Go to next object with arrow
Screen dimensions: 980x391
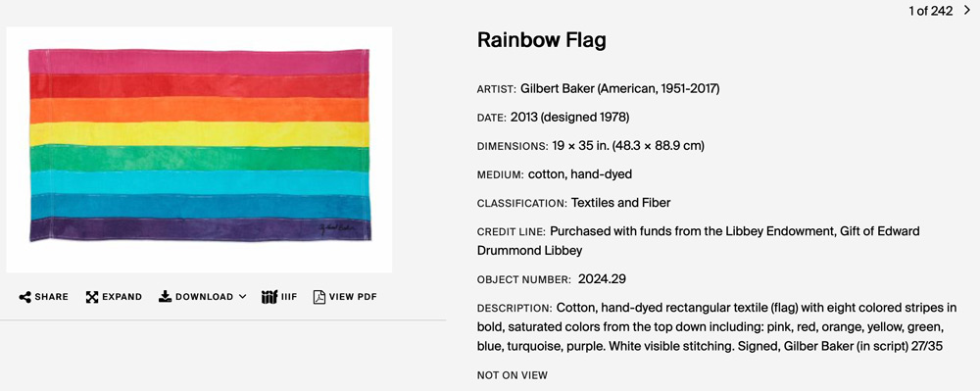coord(967,10)
